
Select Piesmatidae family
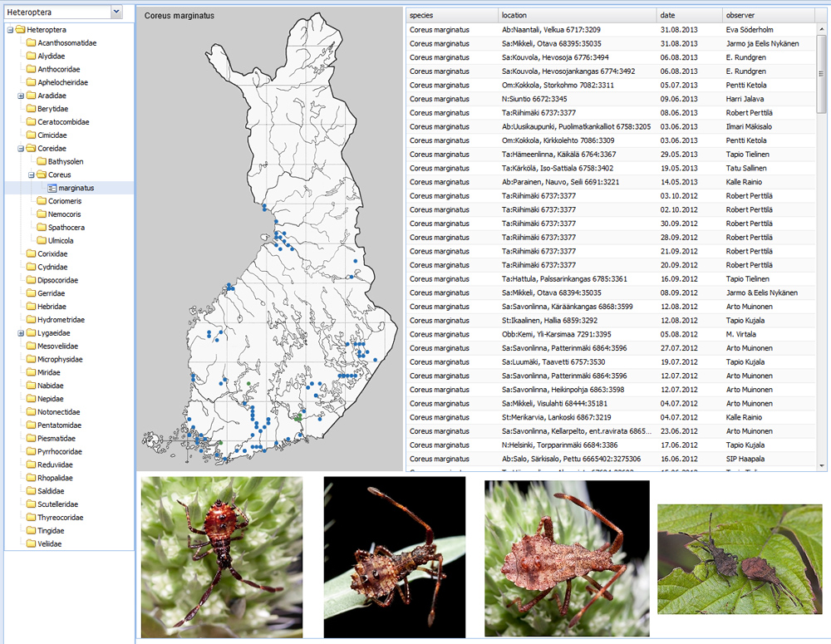[x=57, y=439]
